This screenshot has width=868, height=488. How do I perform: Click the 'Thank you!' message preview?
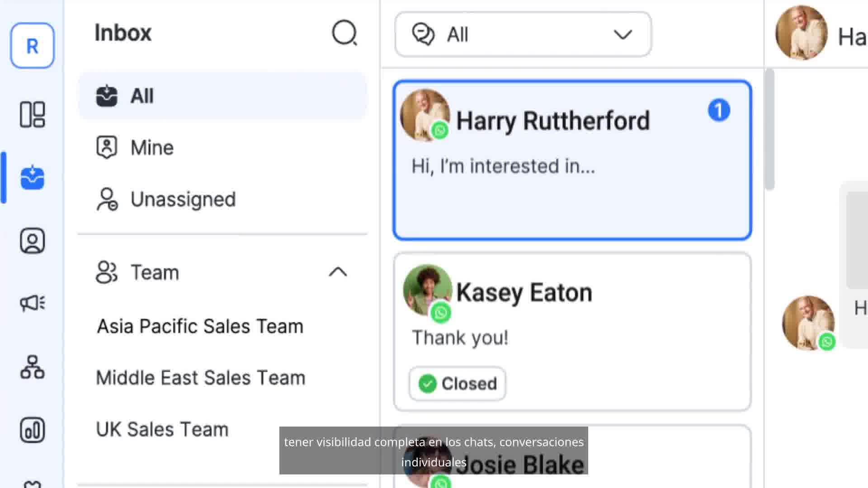(x=460, y=338)
